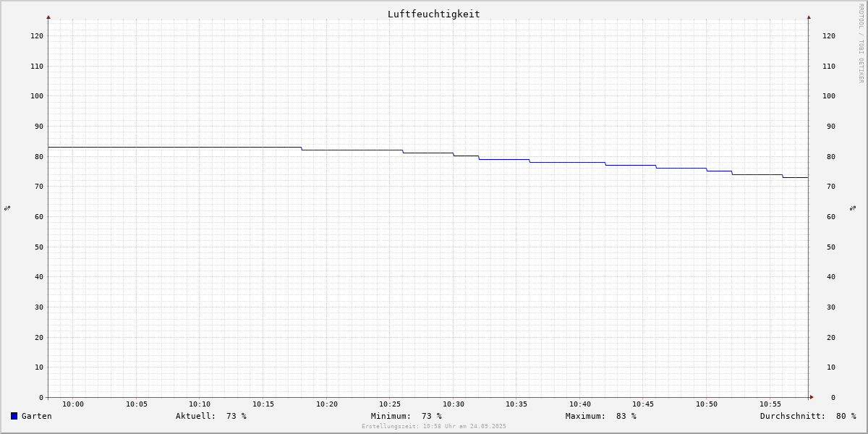Click the 10:45 time axis label
This screenshot has width=868, height=434.
point(643,404)
